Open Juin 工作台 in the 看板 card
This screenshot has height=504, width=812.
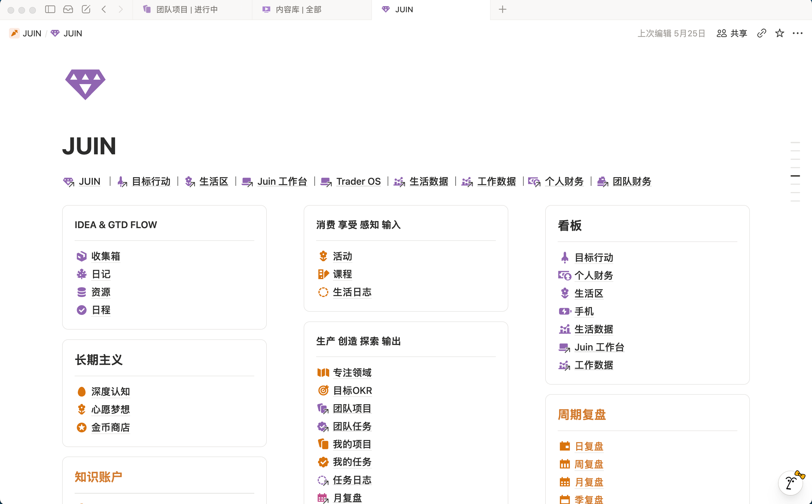[x=599, y=347]
